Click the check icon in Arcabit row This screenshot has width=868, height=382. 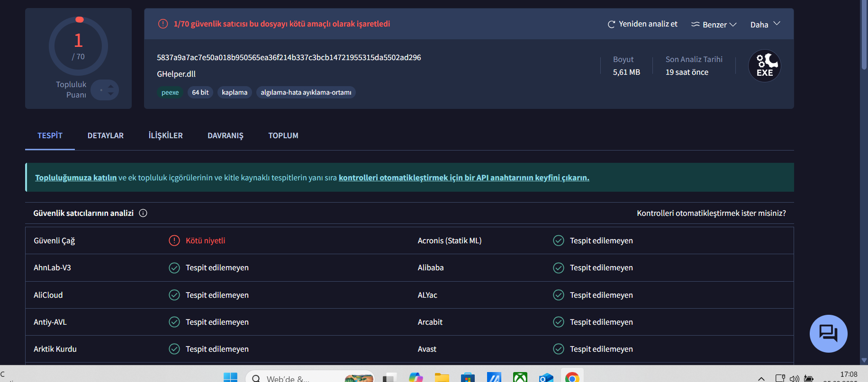[559, 322]
